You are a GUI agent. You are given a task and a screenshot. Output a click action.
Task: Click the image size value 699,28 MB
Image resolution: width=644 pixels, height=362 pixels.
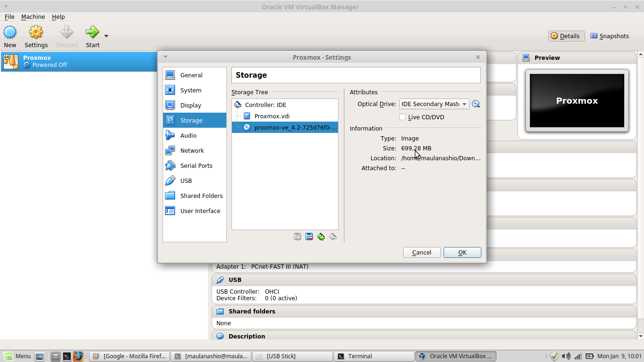[416, 148]
